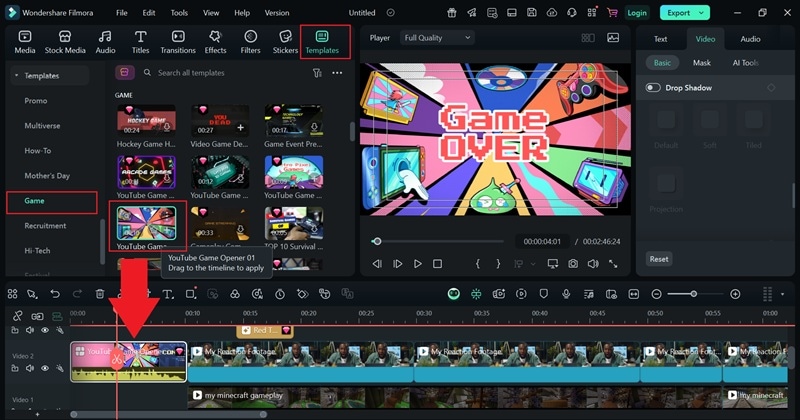The image size is (800, 420).
Task: Click the undo arrow in timeline toolbar
Action: [55, 294]
